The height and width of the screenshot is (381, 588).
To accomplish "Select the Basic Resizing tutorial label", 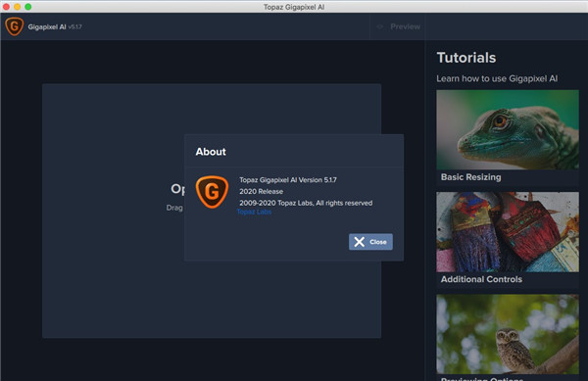I will coord(470,177).
